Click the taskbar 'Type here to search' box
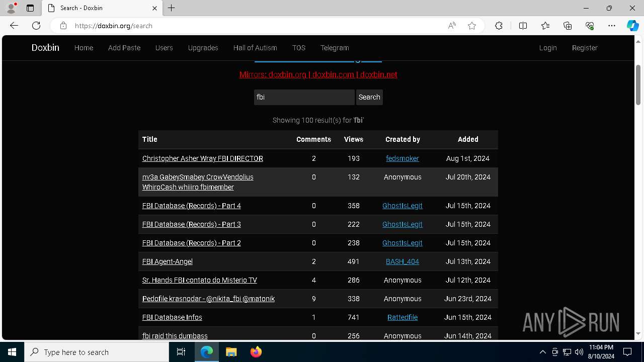 [x=97, y=352]
